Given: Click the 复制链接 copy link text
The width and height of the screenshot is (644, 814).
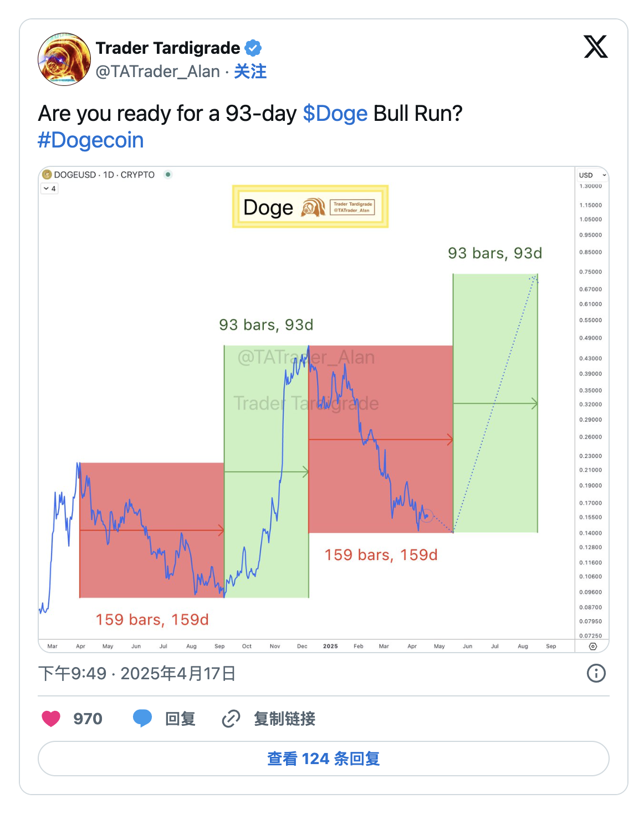Looking at the screenshot, I should (284, 719).
